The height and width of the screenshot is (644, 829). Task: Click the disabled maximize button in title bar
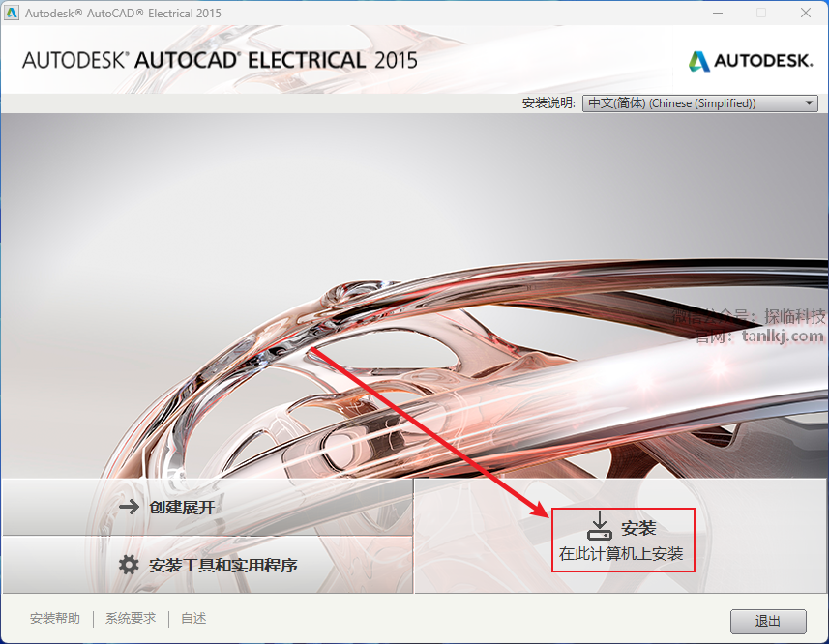point(761,13)
